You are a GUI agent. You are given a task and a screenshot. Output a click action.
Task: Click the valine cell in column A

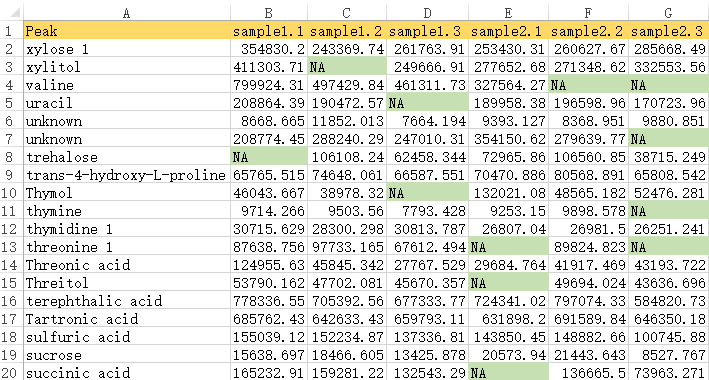[x=127, y=85]
